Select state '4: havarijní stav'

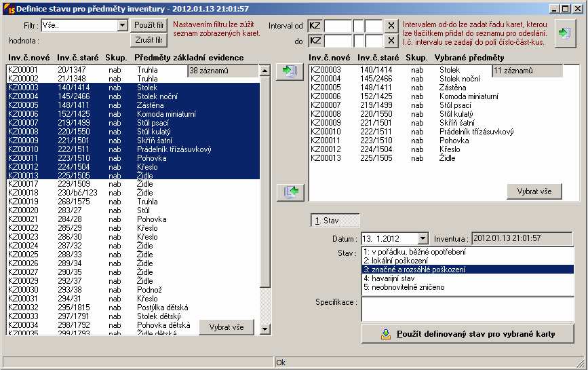click(x=468, y=278)
